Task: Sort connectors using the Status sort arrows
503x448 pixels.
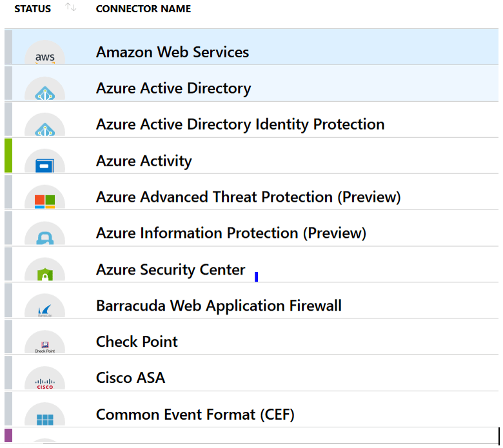Action: (x=71, y=8)
